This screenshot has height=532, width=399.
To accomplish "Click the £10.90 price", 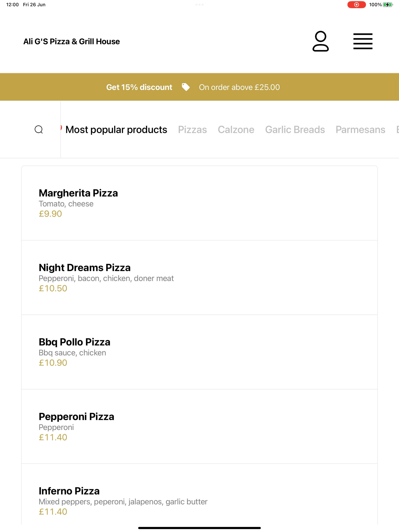I will (x=53, y=363).
